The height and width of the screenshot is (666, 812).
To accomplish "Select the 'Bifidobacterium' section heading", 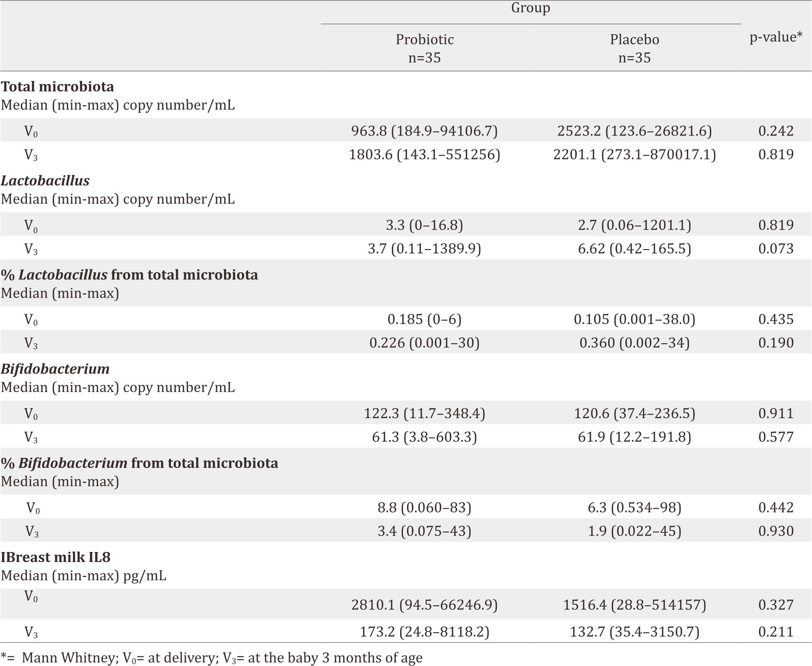I will [x=55, y=369].
